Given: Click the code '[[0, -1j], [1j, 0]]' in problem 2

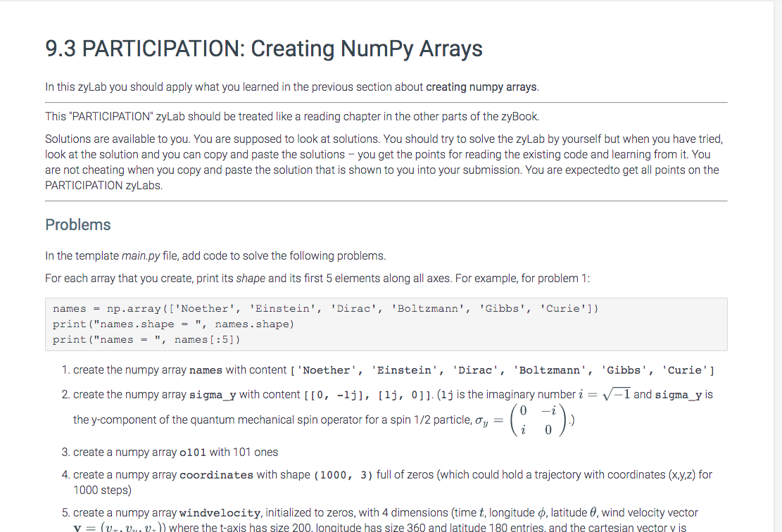Looking at the screenshot, I should [369, 395].
